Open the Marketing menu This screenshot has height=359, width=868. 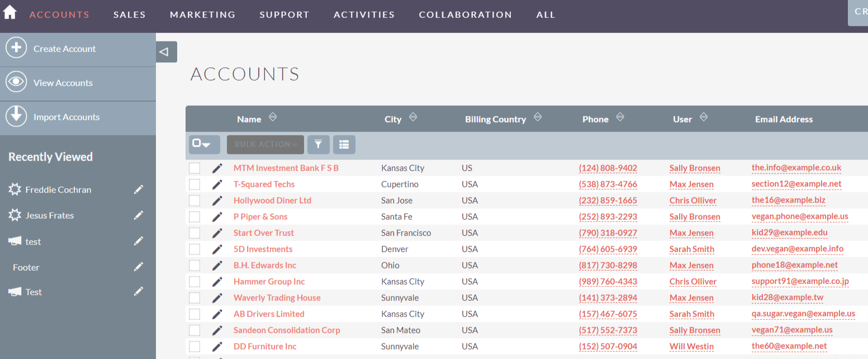pyautogui.click(x=203, y=15)
